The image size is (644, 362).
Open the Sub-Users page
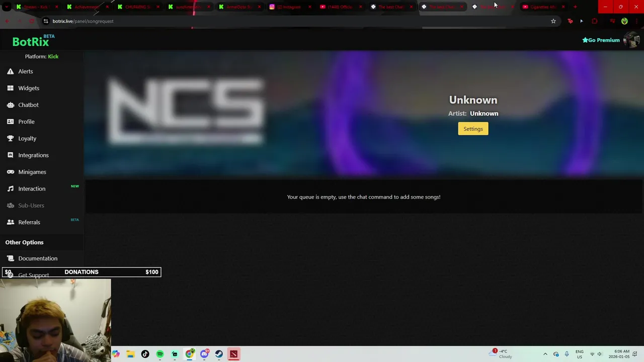[25, 205]
